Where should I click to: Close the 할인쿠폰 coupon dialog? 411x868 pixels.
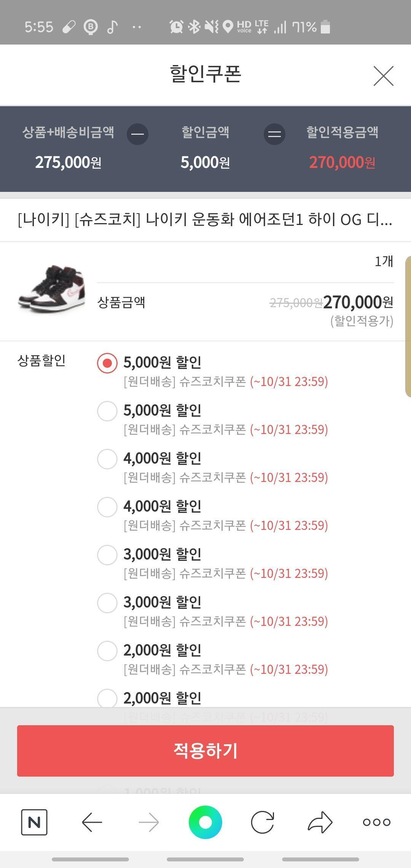click(383, 76)
